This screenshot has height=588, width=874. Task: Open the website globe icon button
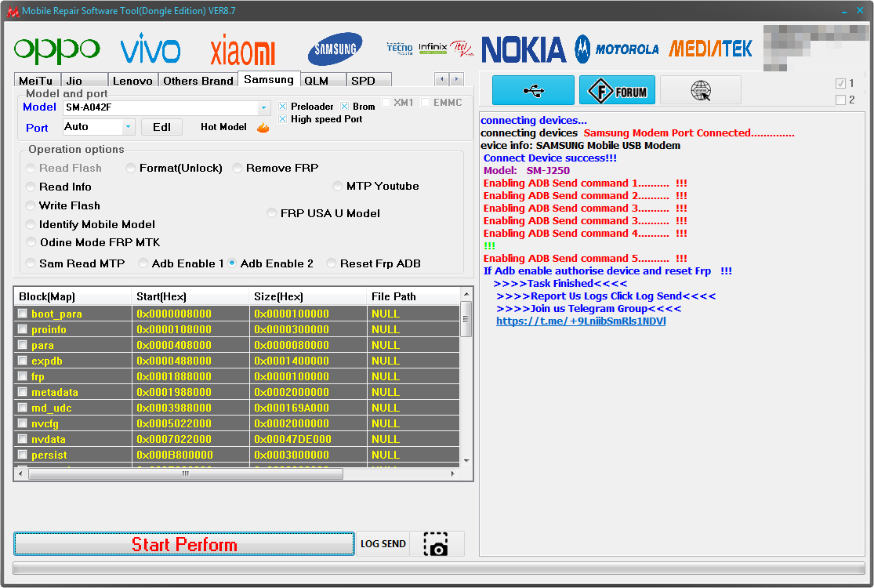pos(701,90)
